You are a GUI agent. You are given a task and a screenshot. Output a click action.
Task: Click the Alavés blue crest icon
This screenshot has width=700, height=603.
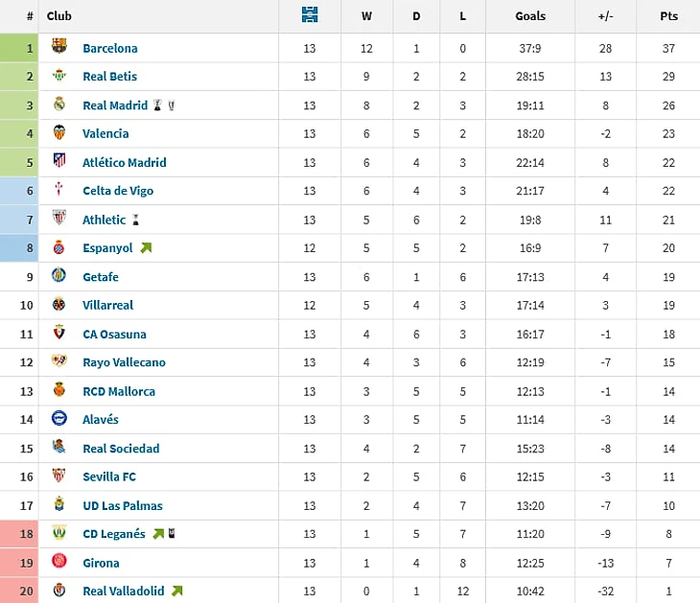(58, 418)
